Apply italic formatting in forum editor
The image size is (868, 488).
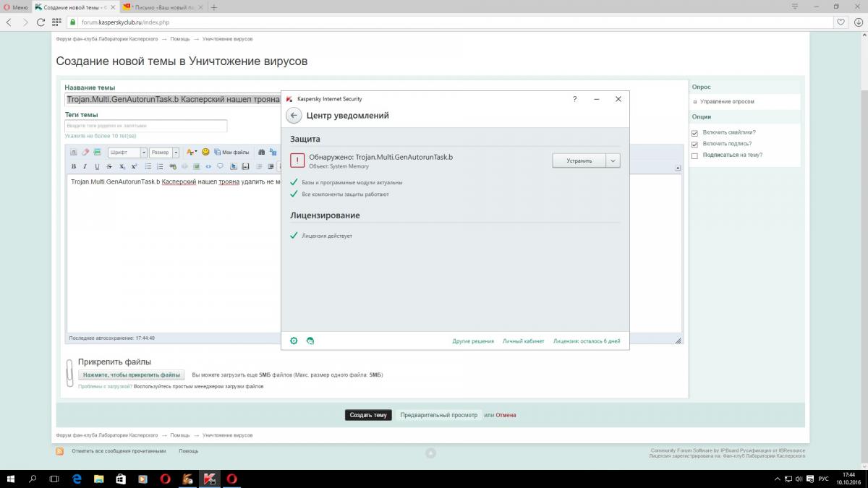coord(85,166)
